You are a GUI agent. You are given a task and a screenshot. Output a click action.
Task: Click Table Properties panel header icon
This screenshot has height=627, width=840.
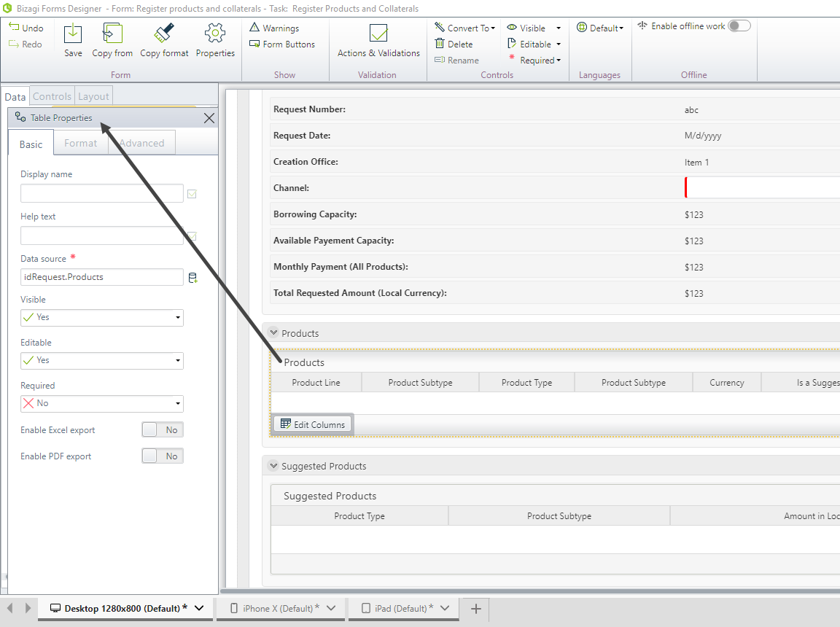[20, 117]
